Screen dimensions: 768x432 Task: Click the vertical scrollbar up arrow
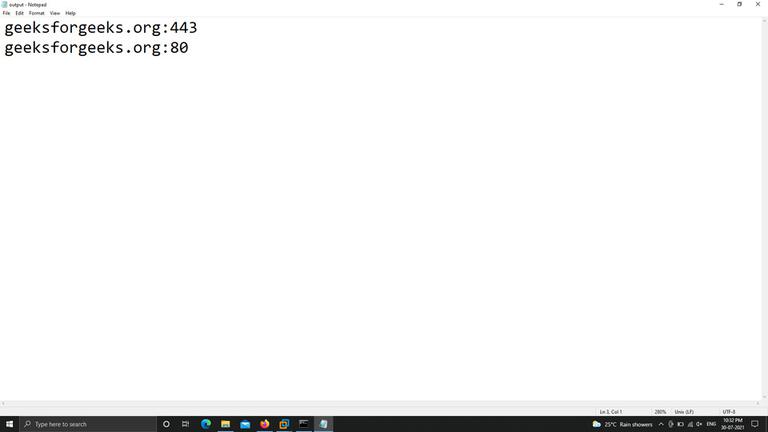tap(764, 20)
